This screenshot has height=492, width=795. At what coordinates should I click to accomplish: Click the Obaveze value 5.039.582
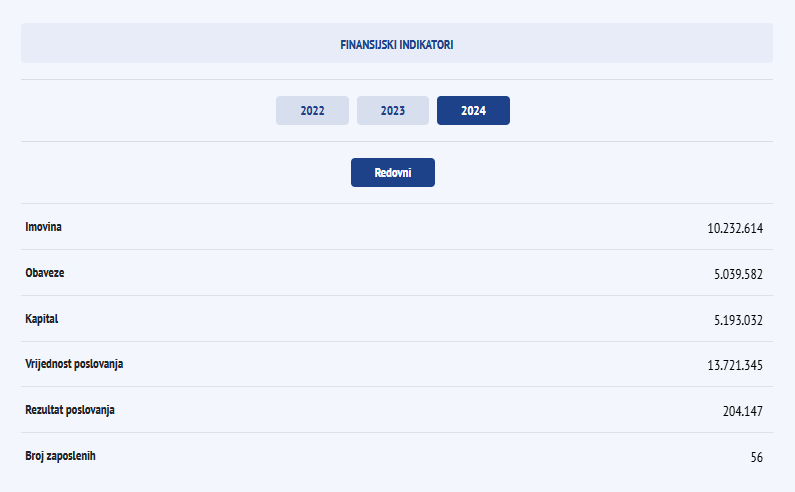pos(738,274)
